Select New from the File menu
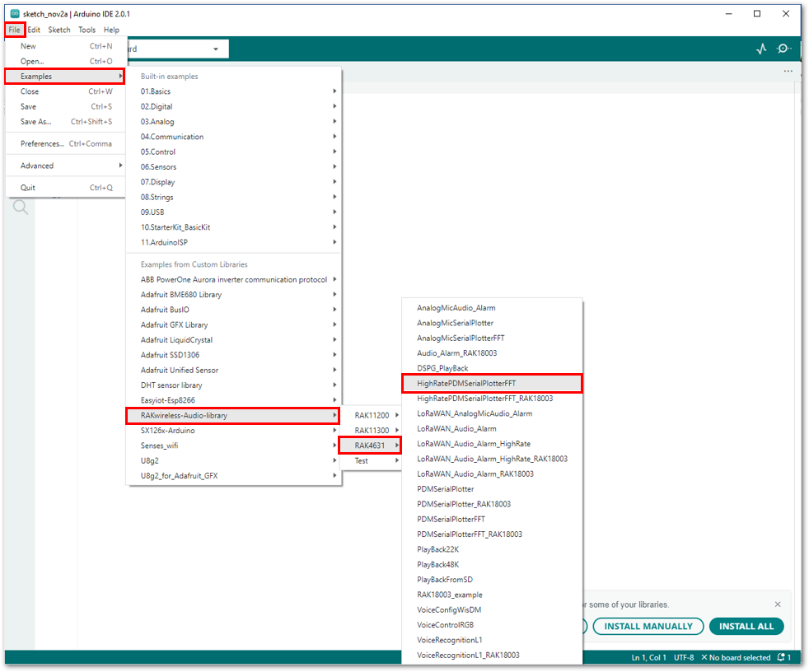Viewport: 809px width, 672px height. 66,46
